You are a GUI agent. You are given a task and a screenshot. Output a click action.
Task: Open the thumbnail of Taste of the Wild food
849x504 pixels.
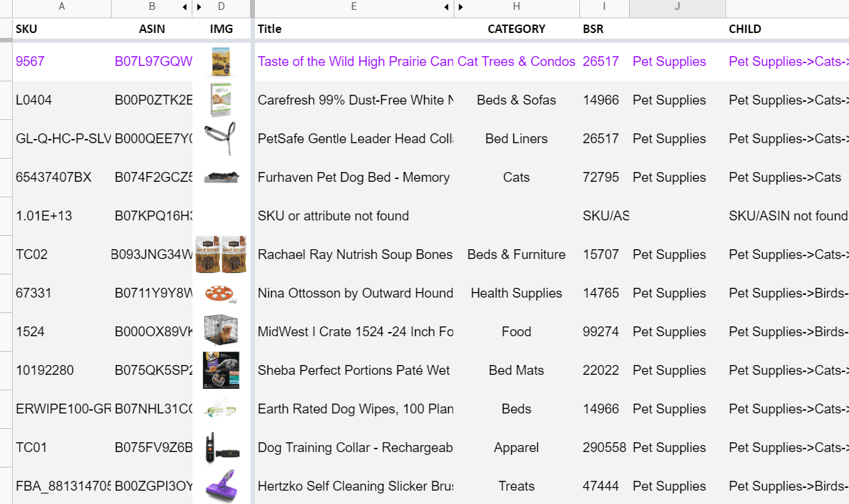(x=222, y=61)
